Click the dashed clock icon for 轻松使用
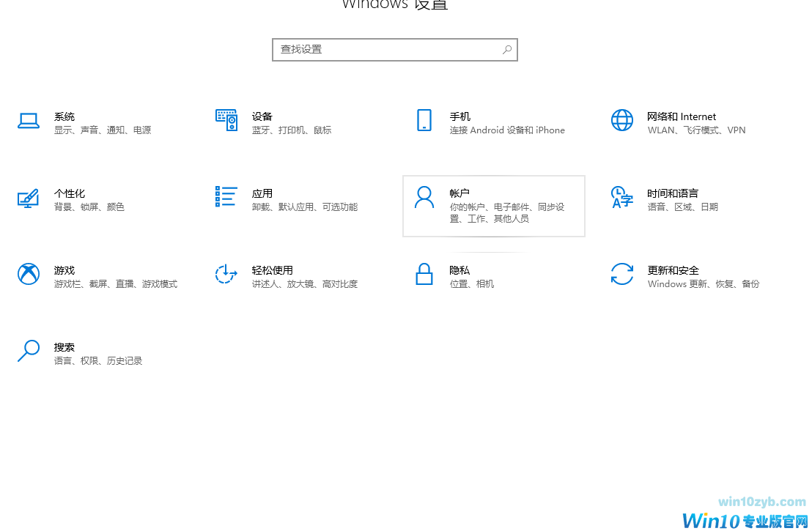The width and height of the screenshot is (812, 531). pos(226,274)
